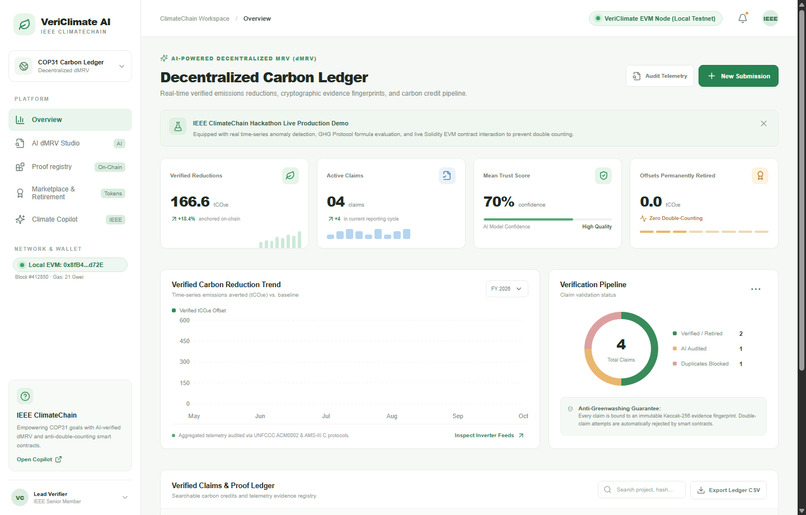
Task: Click the Overview bar chart icon
Action: pos(20,120)
